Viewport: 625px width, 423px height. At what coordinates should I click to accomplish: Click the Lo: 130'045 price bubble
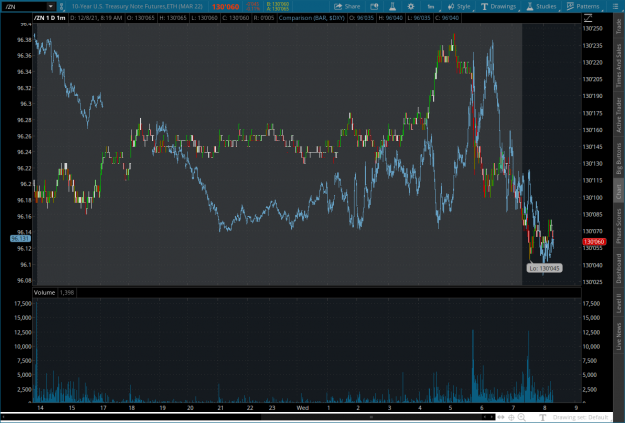pyautogui.click(x=544, y=268)
